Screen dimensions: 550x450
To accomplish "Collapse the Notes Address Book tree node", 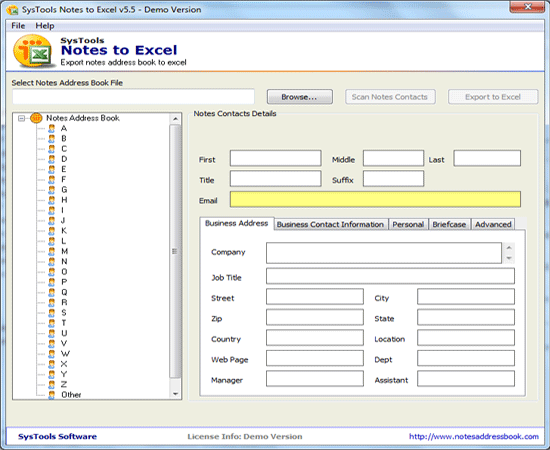I will pyautogui.click(x=21, y=119).
